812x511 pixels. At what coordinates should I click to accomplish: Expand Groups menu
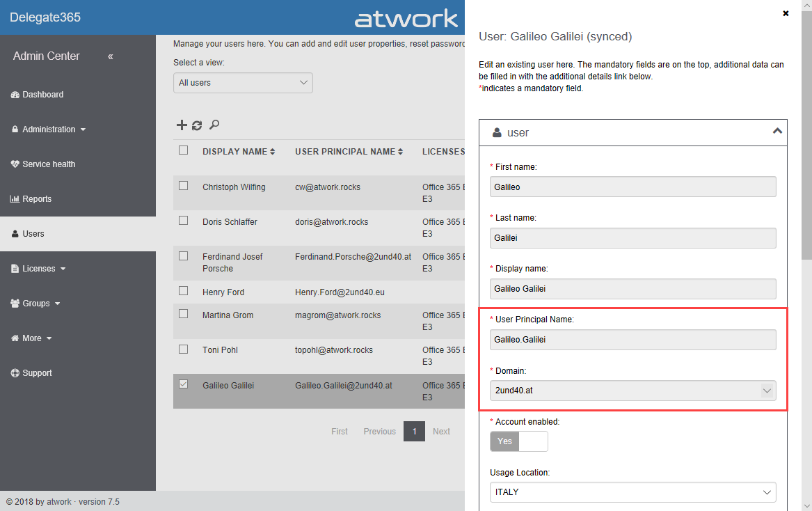click(35, 303)
